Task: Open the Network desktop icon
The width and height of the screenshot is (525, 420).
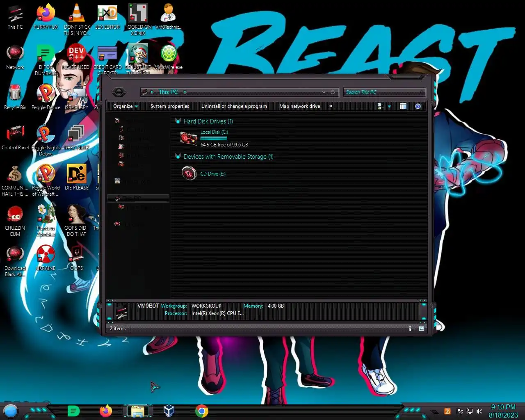Action: coord(15,57)
